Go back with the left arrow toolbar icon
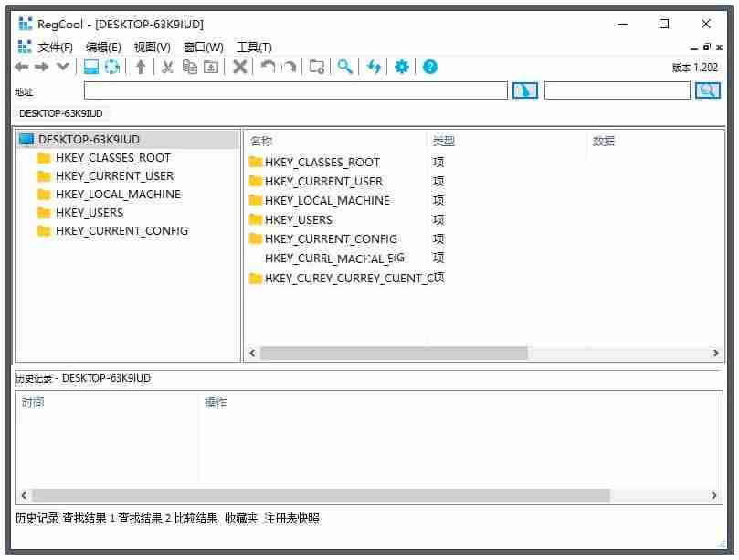The width and height of the screenshot is (739, 560). [22, 67]
